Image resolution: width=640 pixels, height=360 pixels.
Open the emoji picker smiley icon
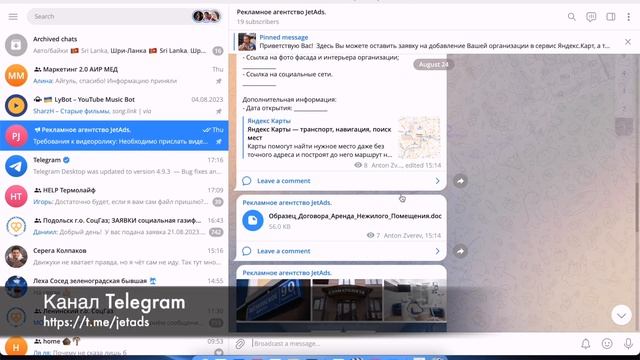(x=607, y=344)
